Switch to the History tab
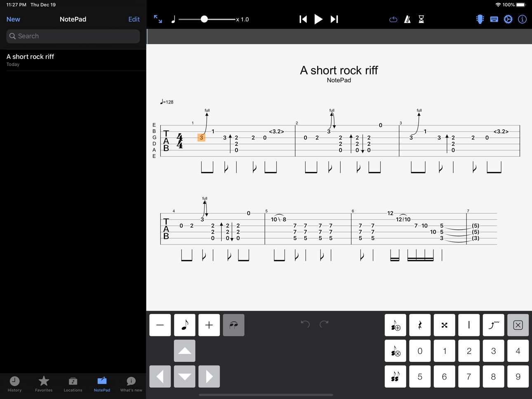The height and width of the screenshot is (399, 532). coord(14,384)
